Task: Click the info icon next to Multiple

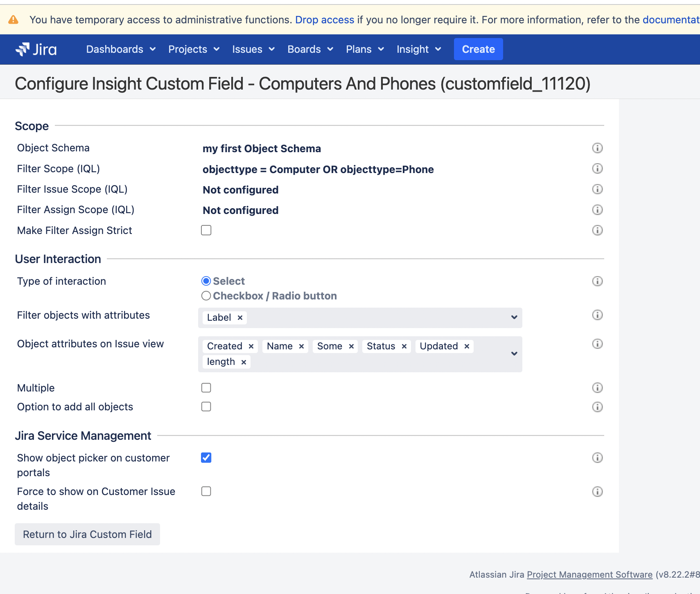Action: point(597,387)
